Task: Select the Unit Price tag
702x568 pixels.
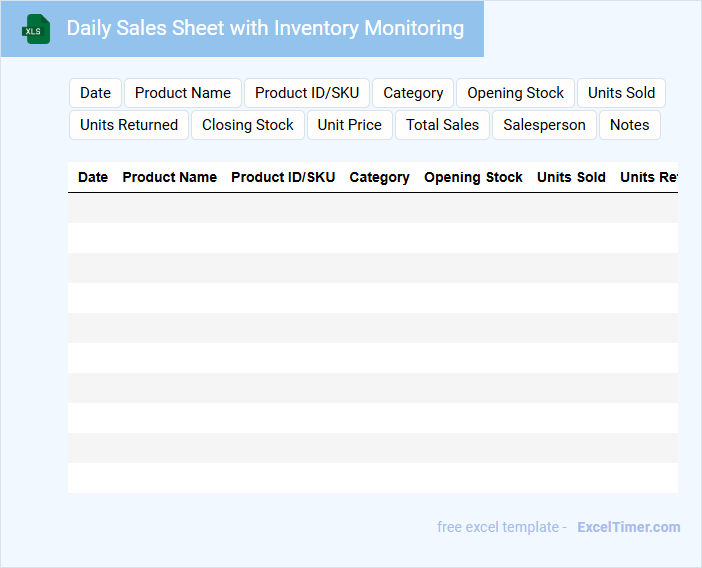Action: coord(350,125)
